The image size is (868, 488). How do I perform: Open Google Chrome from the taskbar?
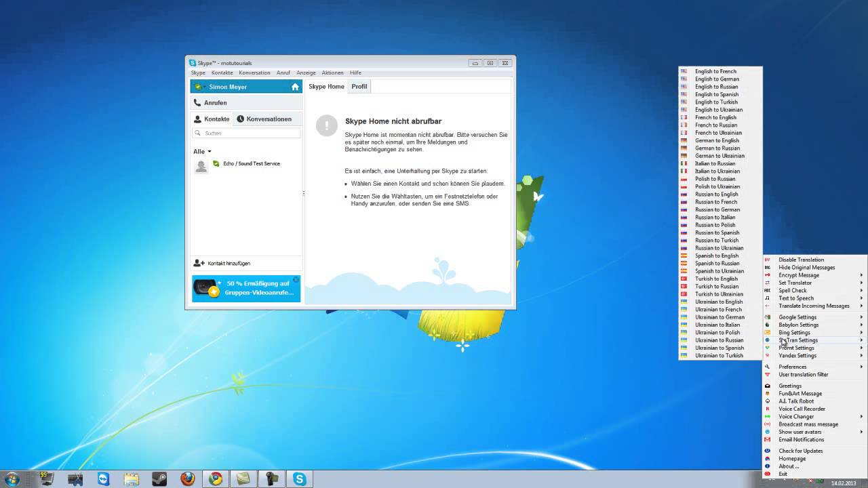tap(215, 479)
